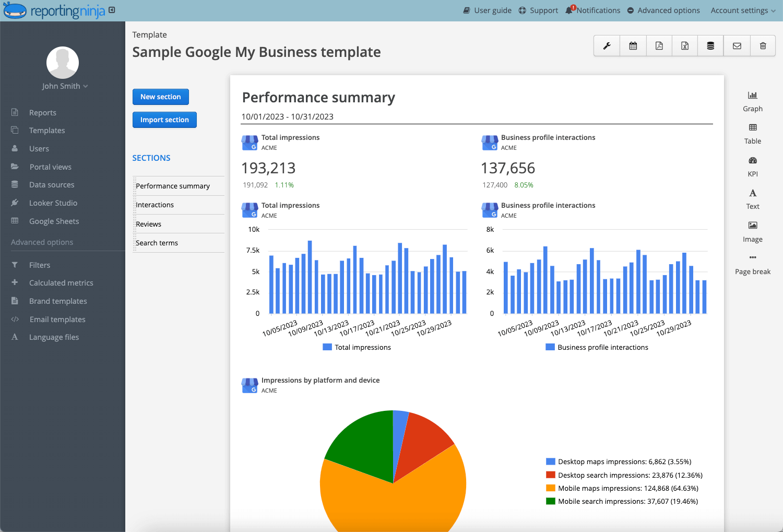
Task: Delete template with trash icon
Action: [x=763, y=46]
